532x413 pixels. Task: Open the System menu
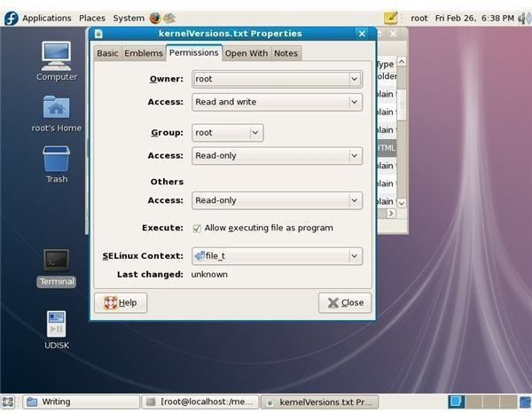[129, 18]
